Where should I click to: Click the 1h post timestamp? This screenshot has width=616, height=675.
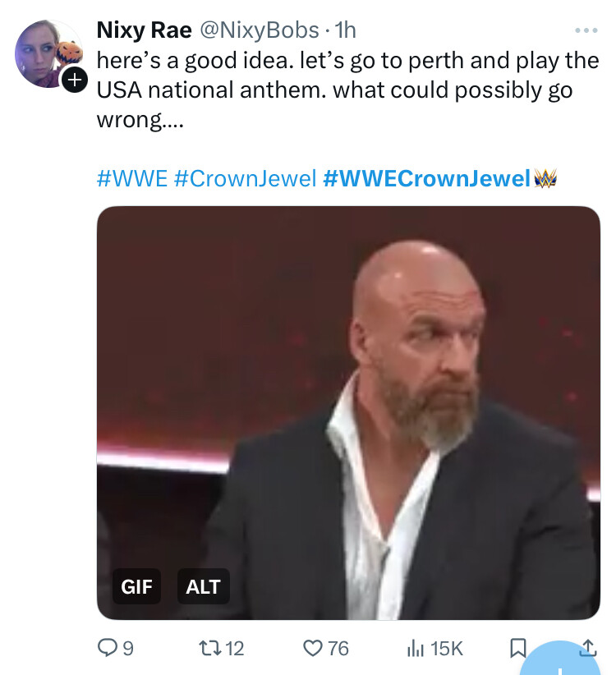[345, 30]
